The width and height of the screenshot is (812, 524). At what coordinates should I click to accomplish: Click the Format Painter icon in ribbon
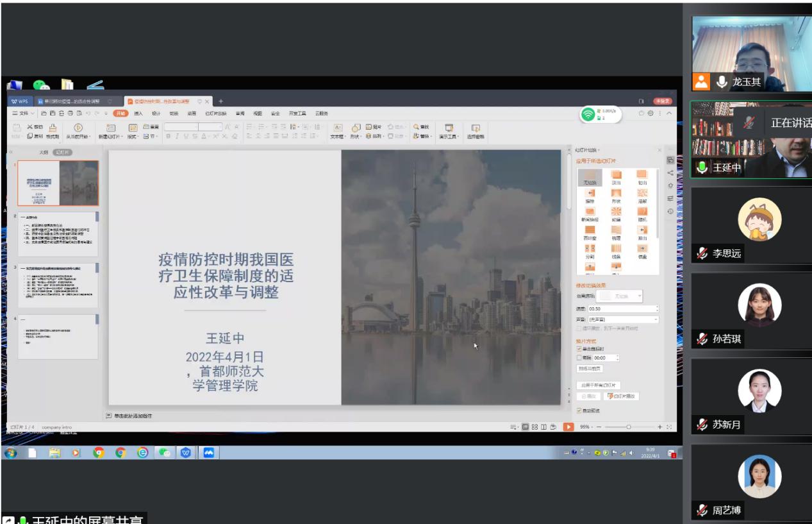coord(53,130)
